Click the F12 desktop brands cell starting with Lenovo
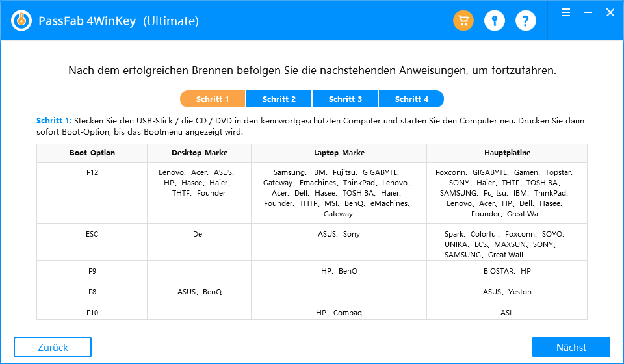 tap(200, 193)
